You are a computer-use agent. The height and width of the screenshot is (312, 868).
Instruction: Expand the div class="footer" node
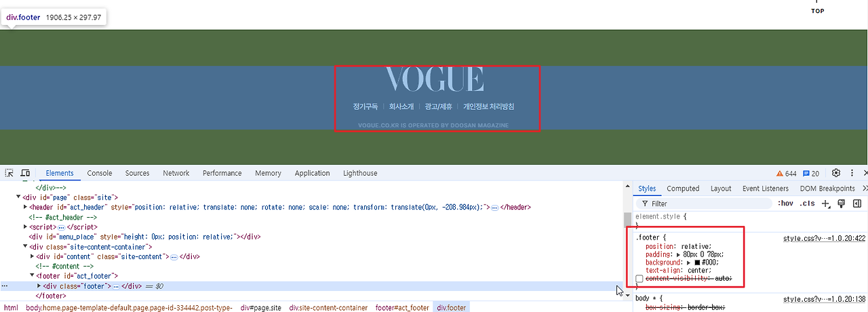tap(39, 286)
